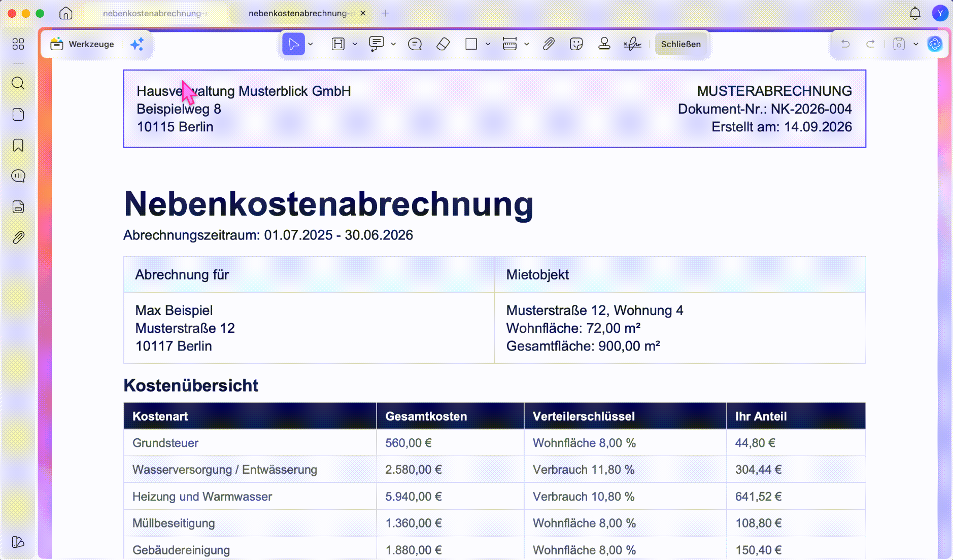
Task: Open the pages panel in sidebar
Action: point(18,114)
